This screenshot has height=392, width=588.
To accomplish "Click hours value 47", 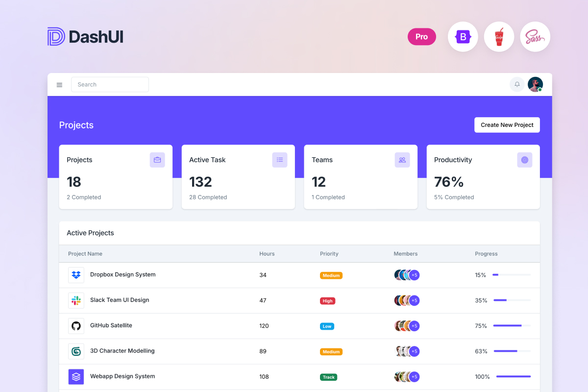I will click(263, 300).
